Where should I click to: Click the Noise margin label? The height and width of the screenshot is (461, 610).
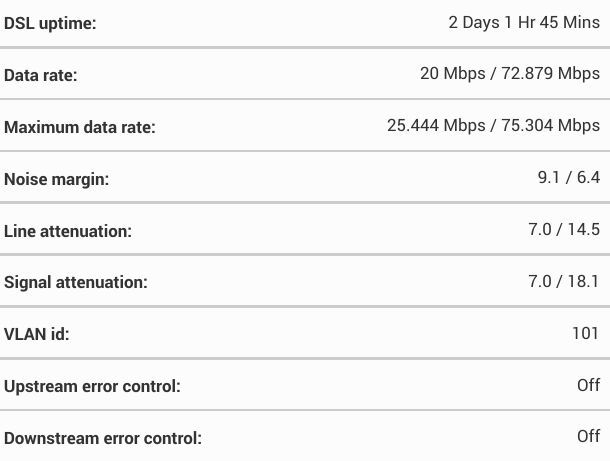(56, 179)
